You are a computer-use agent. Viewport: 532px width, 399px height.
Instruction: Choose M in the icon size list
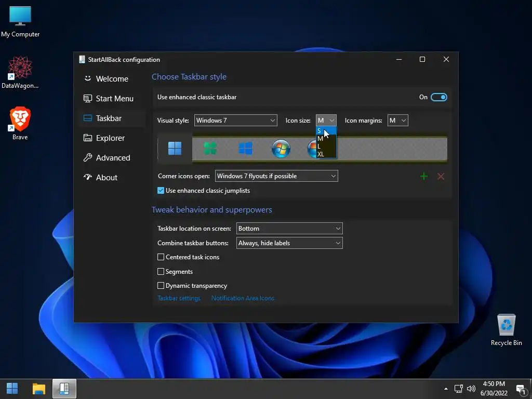pos(326,138)
